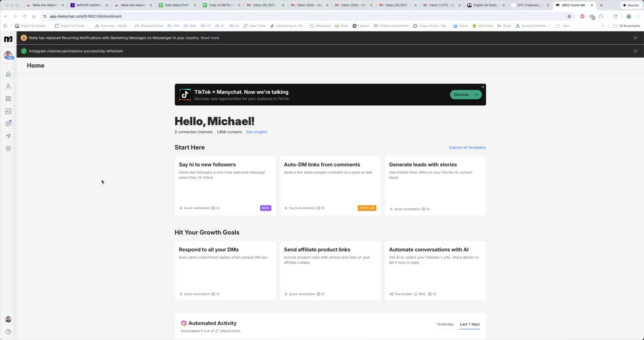Open the Jobs bookmarks folder
Screen dimensions: 644x340
(x=562, y=26)
